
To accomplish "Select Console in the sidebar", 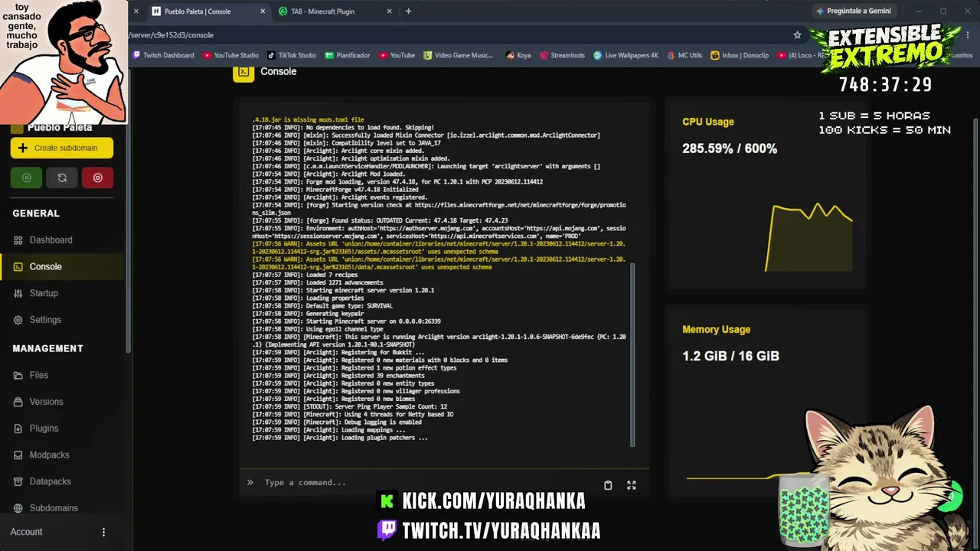I will click(45, 266).
